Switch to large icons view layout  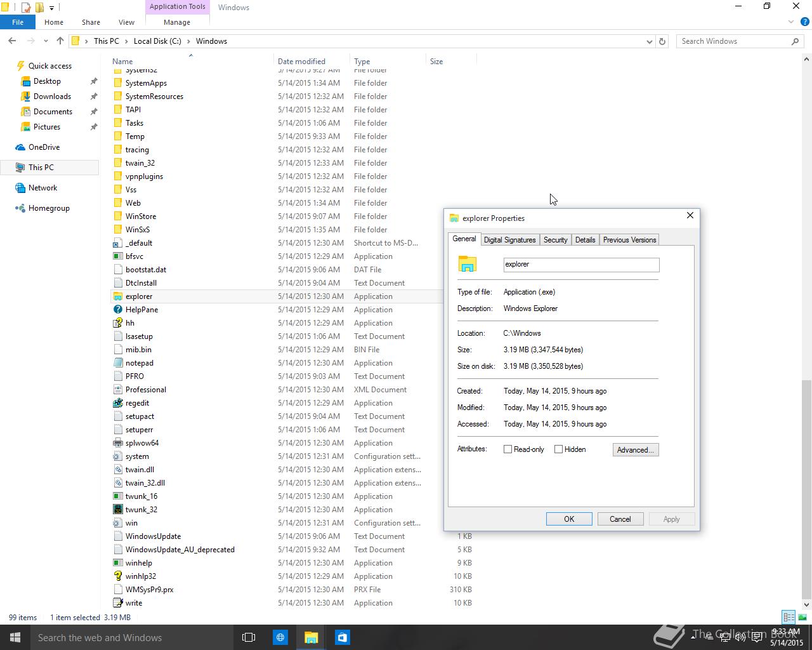click(x=801, y=617)
